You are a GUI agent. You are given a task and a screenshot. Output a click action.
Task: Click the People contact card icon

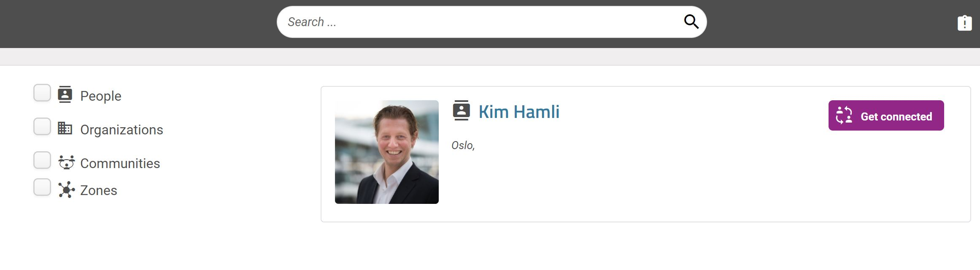point(65,94)
